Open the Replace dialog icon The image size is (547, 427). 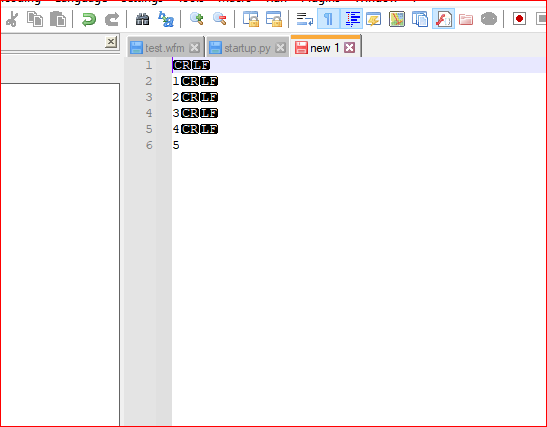click(166, 19)
